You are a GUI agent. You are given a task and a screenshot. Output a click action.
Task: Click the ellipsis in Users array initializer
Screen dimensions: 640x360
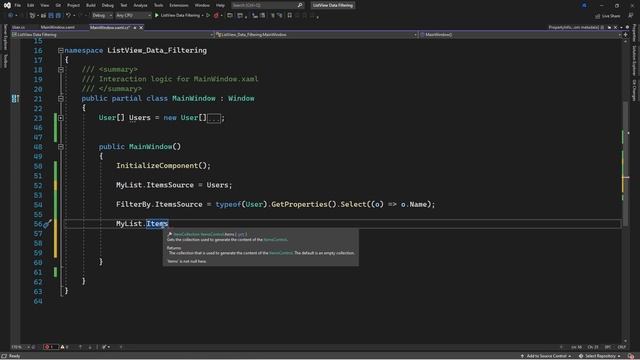pos(214,118)
